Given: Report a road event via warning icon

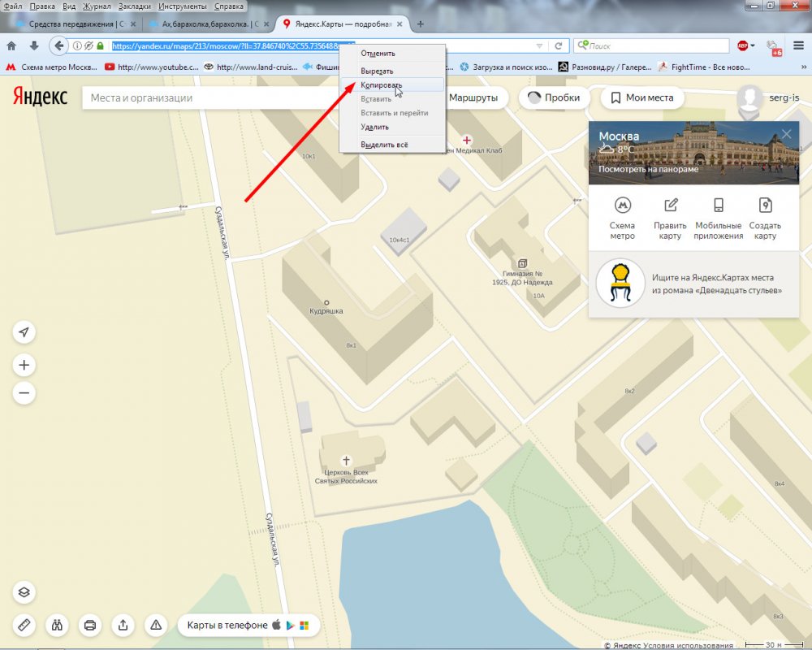Looking at the screenshot, I should (155, 625).
